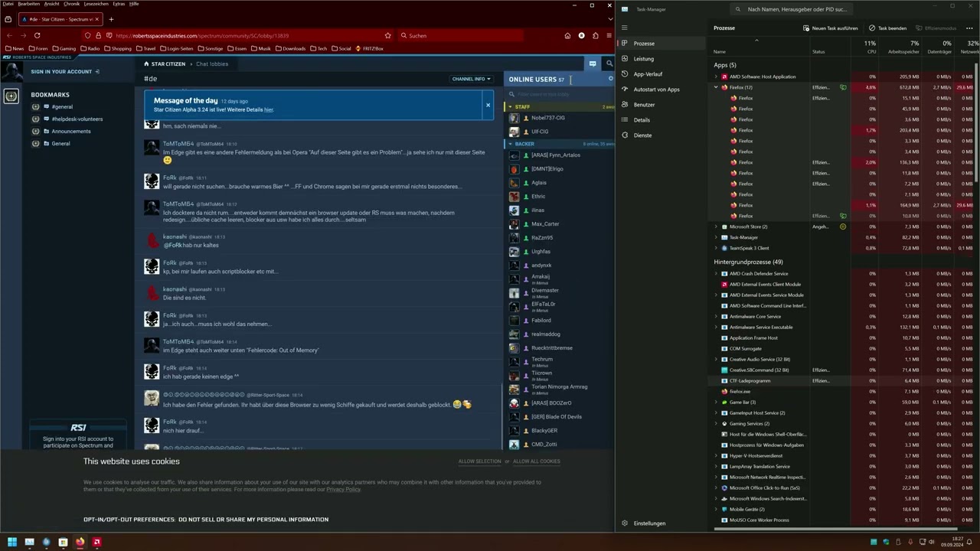
Task: Collapse the Firefox (12) process group
Action: pyautogui.click(x=716, y=87)
